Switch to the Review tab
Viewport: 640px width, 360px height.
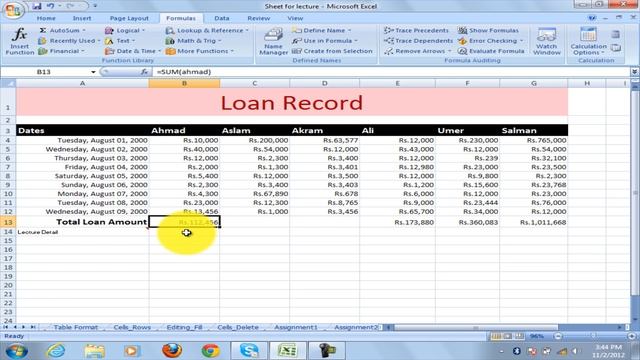click(x=258, y=18)
